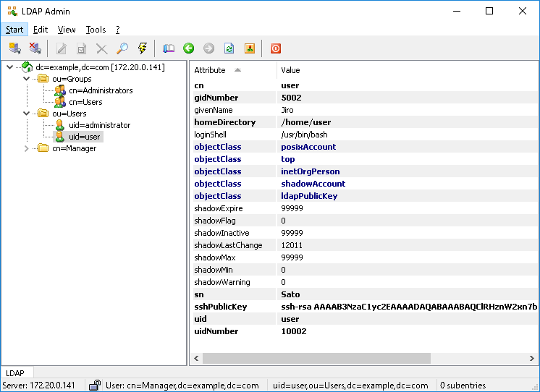
Task: Select the ou=Users tree entry label
Action: point(69,114)
